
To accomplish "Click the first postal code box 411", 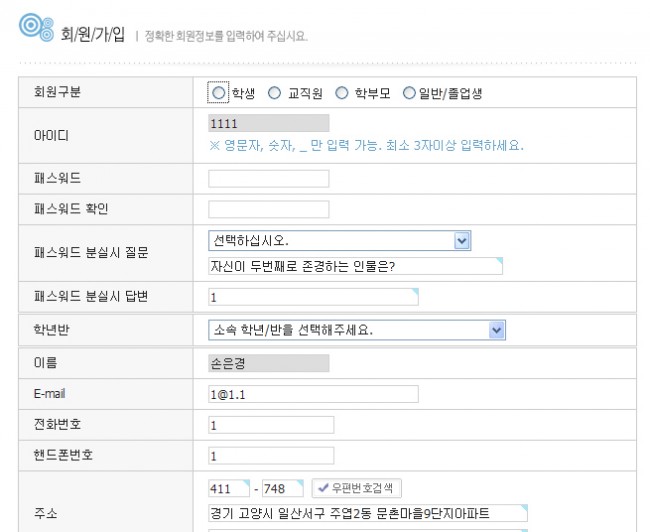I will 229,489.
